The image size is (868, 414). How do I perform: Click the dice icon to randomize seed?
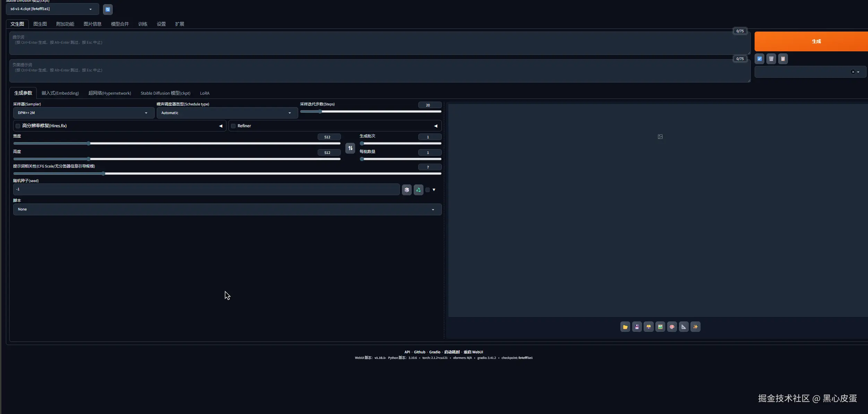[406, 190]
